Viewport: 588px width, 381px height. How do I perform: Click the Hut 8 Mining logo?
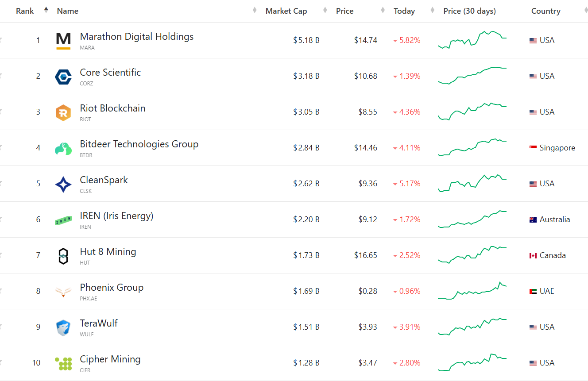[63, 256]
